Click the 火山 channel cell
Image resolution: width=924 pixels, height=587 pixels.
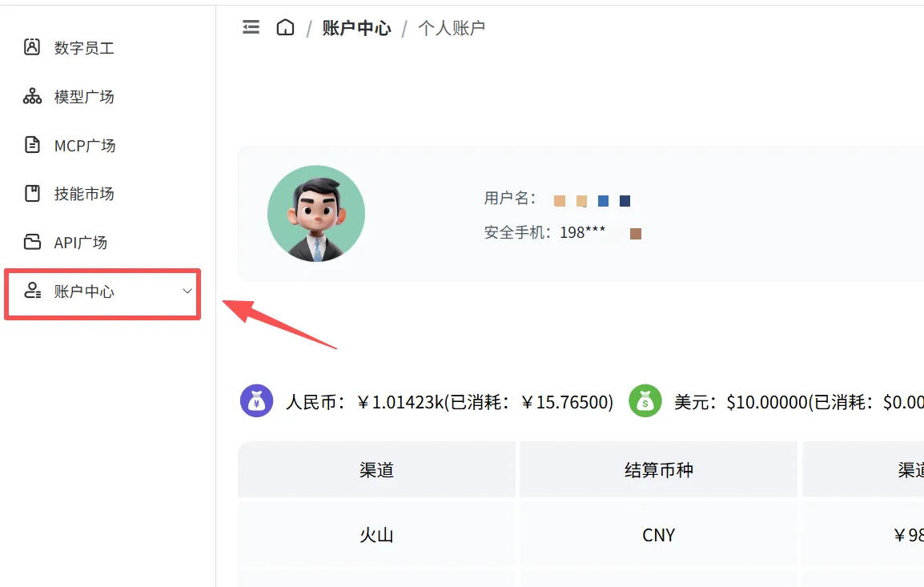[x=376, y=535]
